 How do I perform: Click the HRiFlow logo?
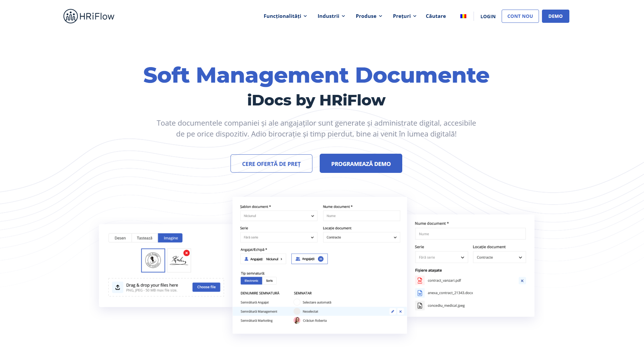(89, 16)
